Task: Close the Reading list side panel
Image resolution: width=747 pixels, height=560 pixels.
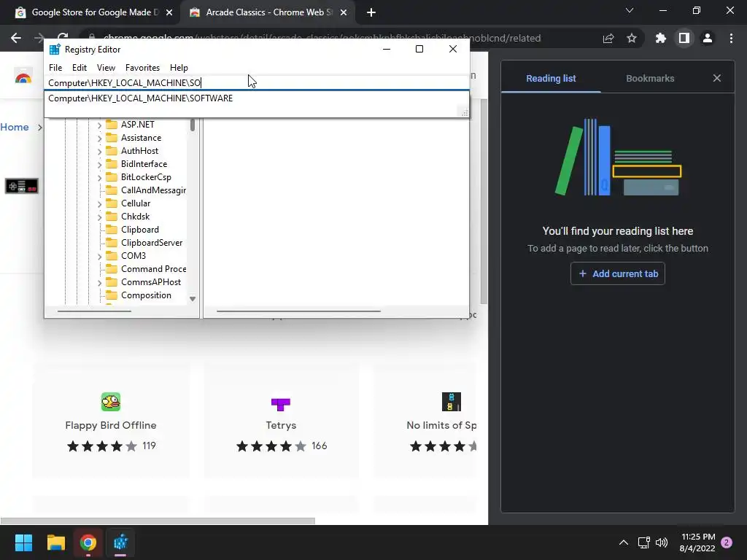Action: coord(717,78)
